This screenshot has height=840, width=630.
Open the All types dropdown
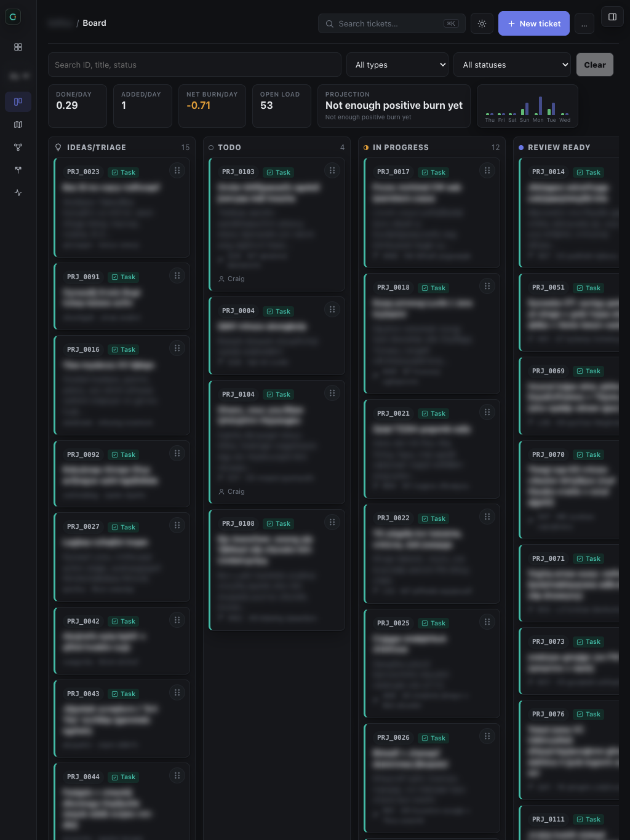coord(397,65)
